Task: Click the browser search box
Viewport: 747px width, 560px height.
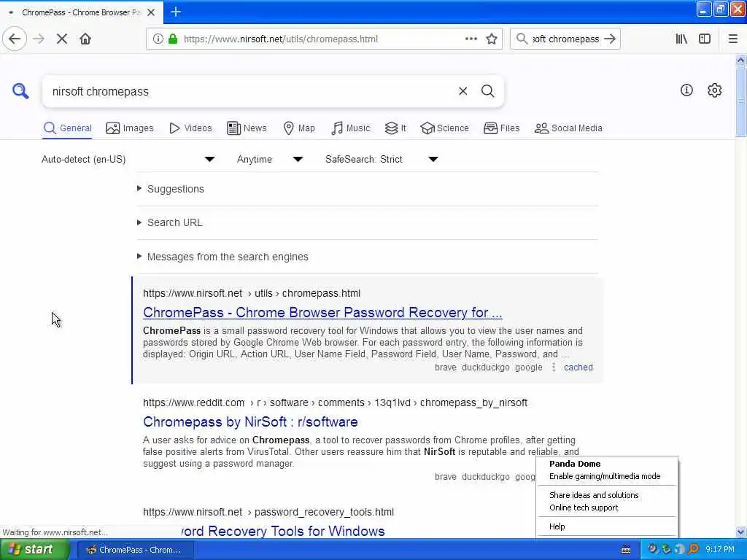Action: 565,39
